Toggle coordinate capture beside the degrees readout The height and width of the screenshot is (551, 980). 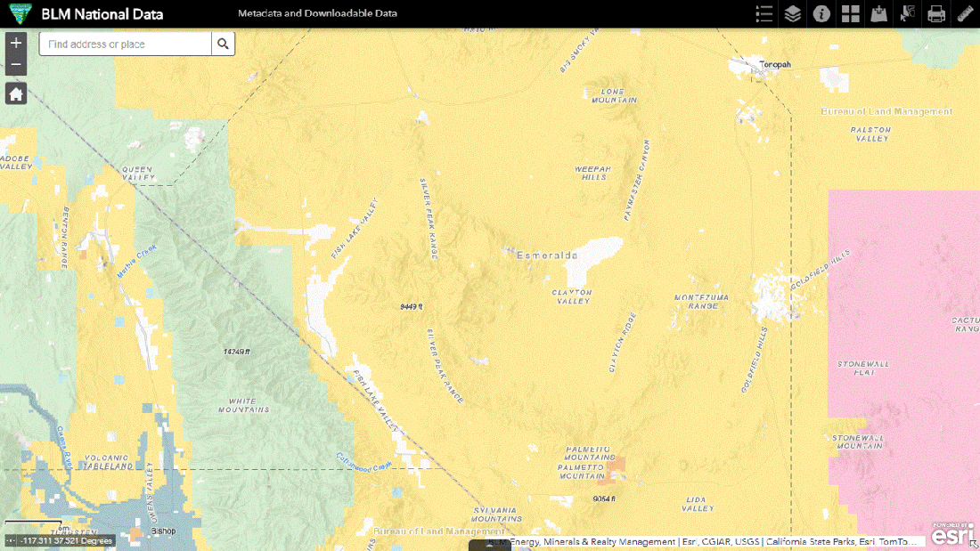pos(9,539)
